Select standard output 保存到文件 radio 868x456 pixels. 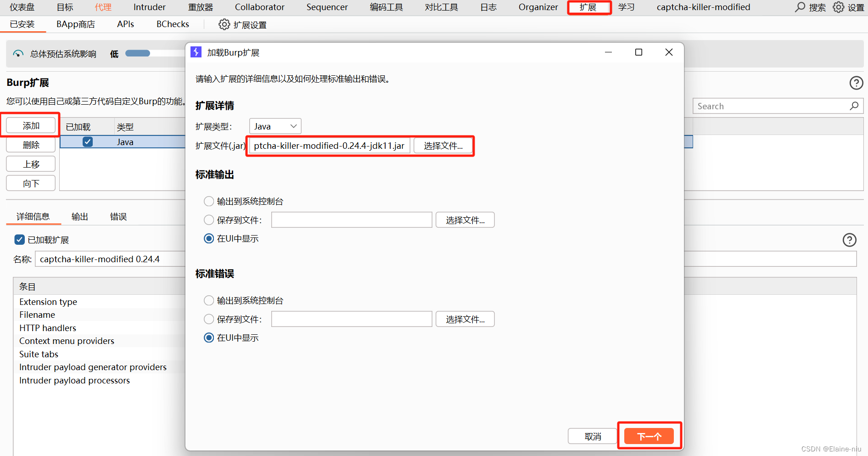[209, 220]
